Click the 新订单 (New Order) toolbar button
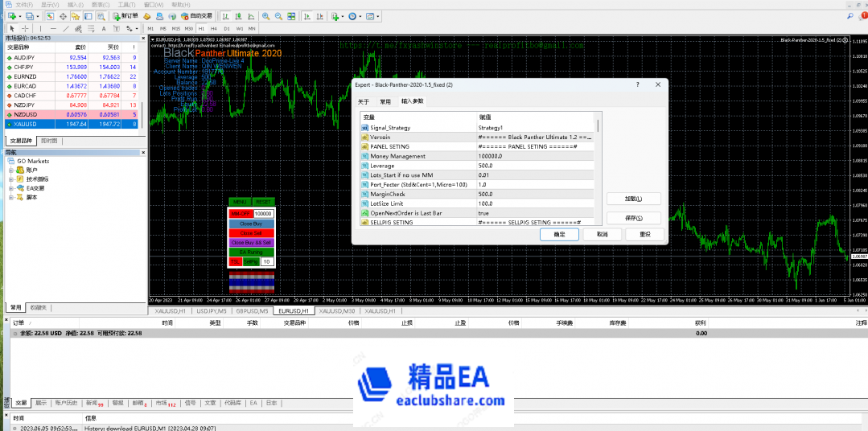The height and width of the screenshot is (431, 868). pos(125,16)
